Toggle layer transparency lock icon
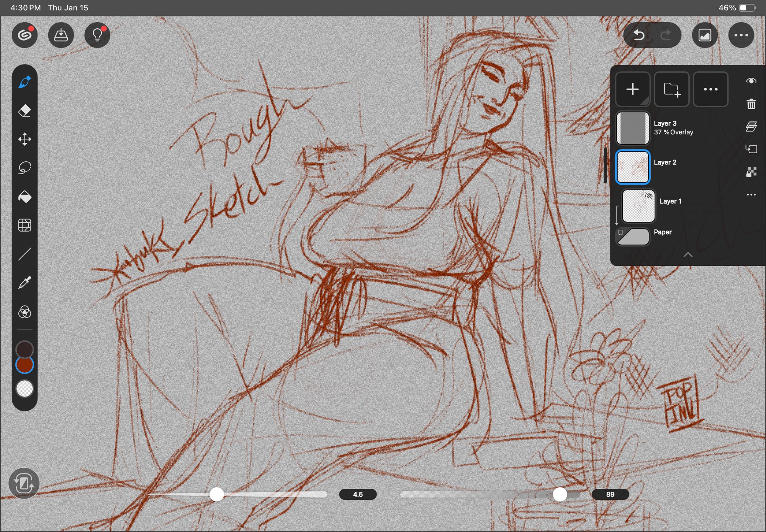 751,172
